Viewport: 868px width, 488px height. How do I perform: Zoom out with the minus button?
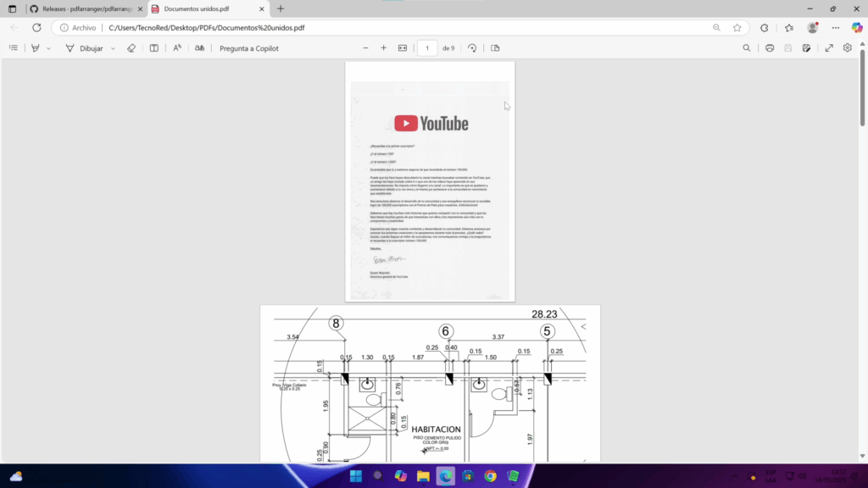click(x=365, y=48)
